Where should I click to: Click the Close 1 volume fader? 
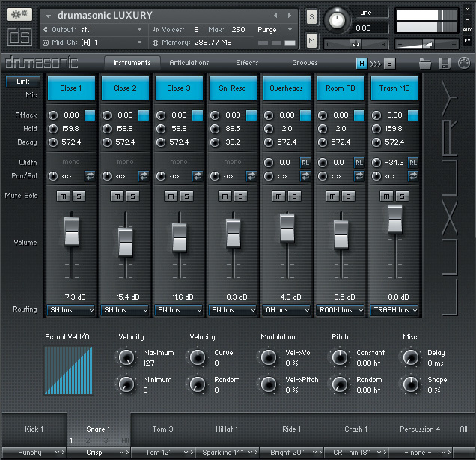72,231
